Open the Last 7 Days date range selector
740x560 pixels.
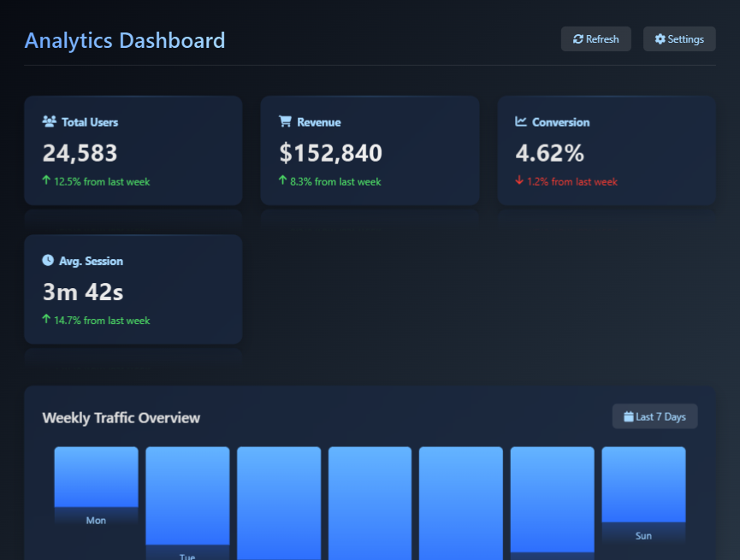[654, 416]
